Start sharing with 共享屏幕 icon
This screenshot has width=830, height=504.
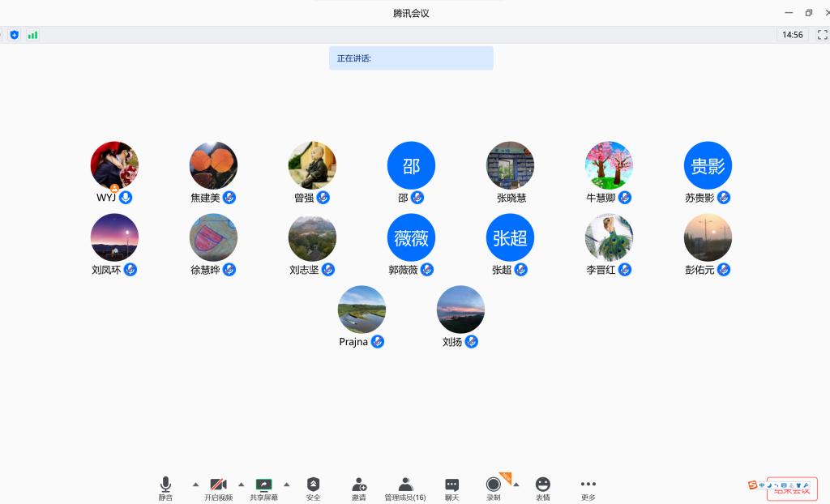pos(263,488)
